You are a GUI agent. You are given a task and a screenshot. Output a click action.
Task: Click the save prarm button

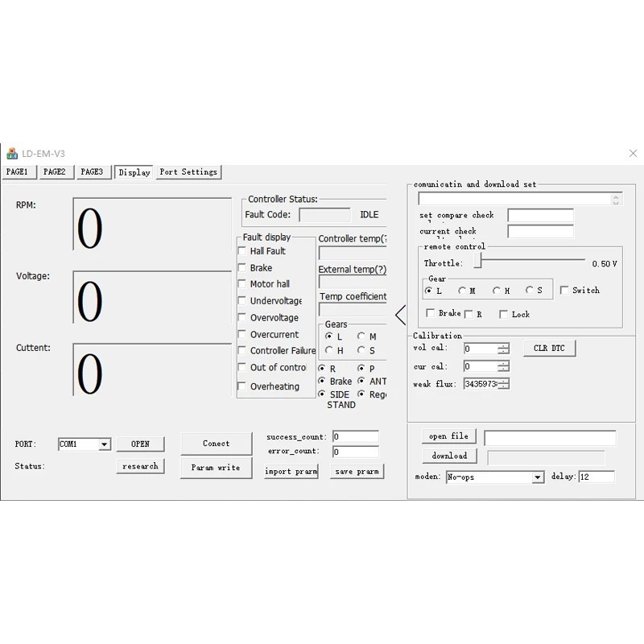pyautogui.click(x=357, y=471)
